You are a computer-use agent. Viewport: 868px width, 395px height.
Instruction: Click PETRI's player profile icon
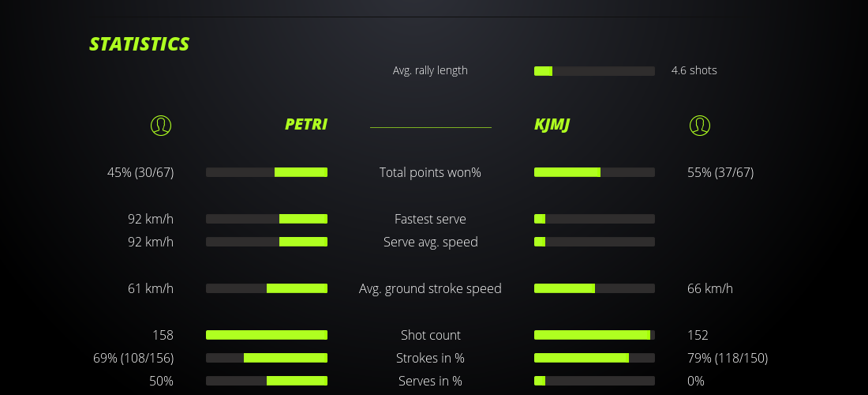[x=160, y=125]
